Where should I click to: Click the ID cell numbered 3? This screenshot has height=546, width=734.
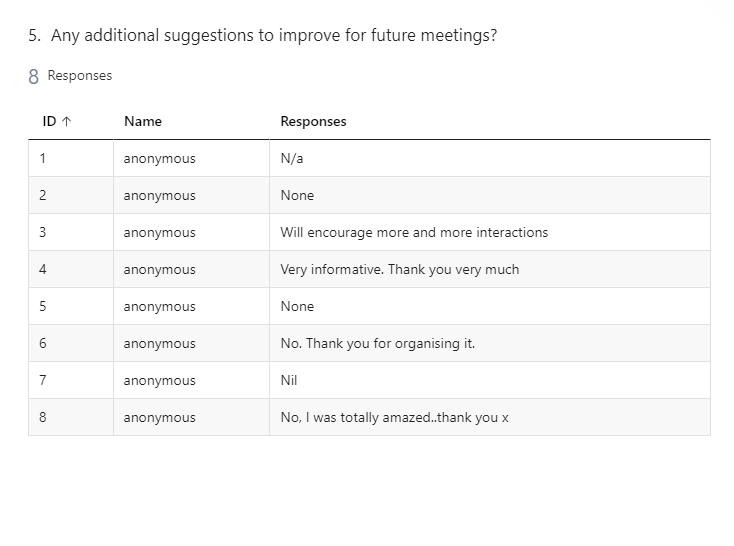(x=43, y=232)
